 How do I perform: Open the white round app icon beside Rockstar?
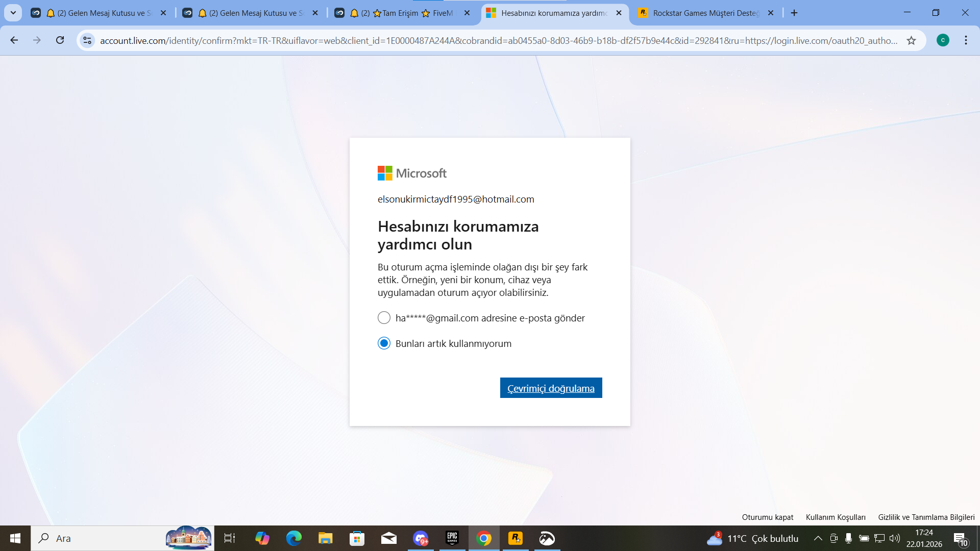(547, 538)
